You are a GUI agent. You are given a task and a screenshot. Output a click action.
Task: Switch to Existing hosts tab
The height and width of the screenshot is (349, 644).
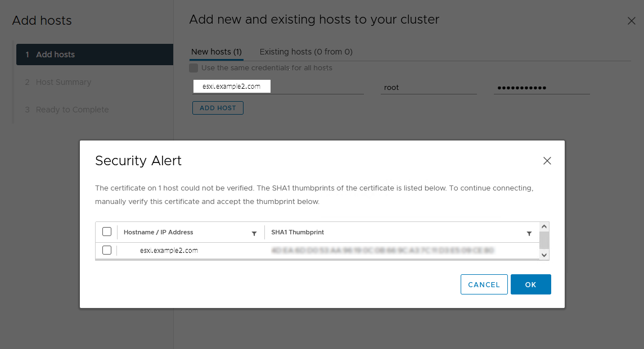(306, 52)
